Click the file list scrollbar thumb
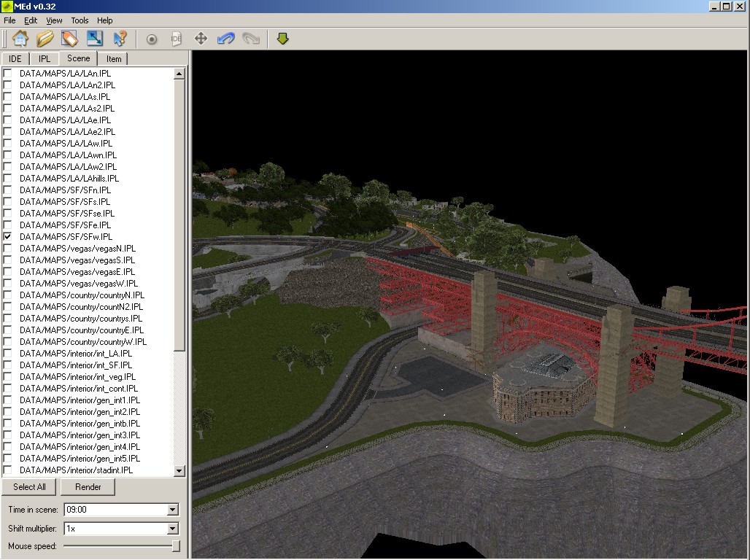750x560 pixels. pyautogui.click(x=179, y=215)
